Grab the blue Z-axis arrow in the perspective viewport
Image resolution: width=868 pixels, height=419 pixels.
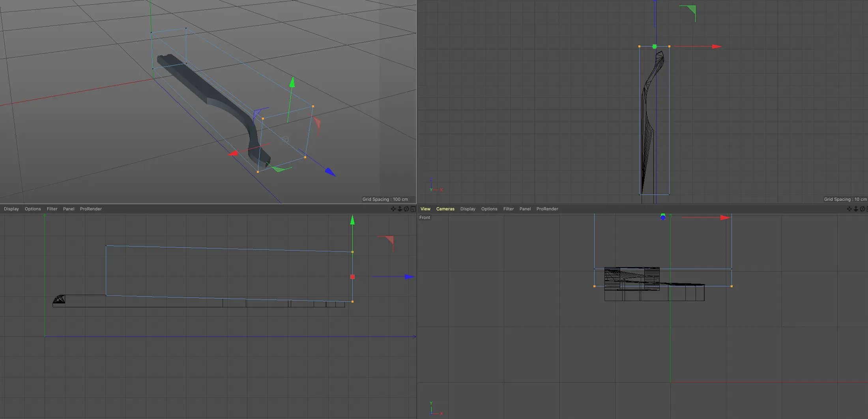330,172
